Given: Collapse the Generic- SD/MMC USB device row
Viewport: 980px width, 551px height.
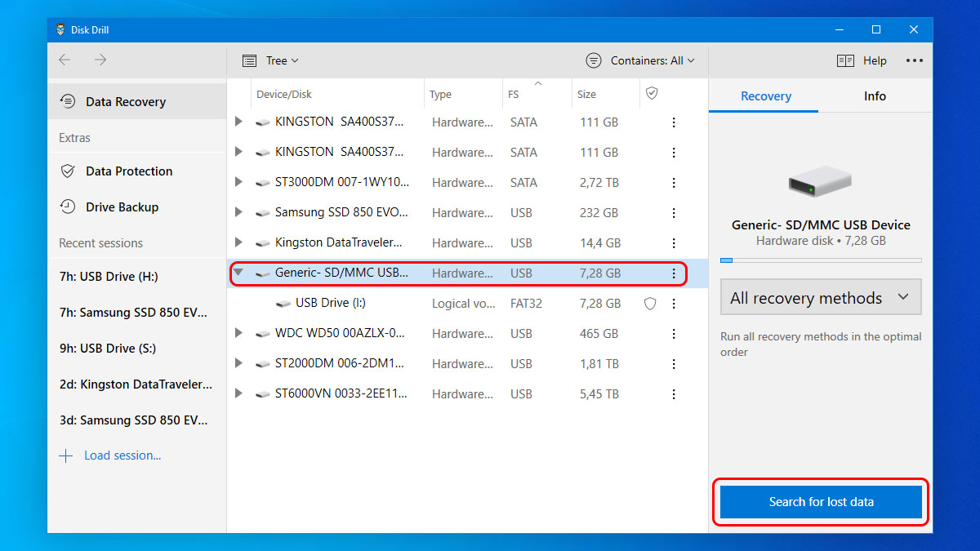Looking at the screenshot, I should pos(238,273).
